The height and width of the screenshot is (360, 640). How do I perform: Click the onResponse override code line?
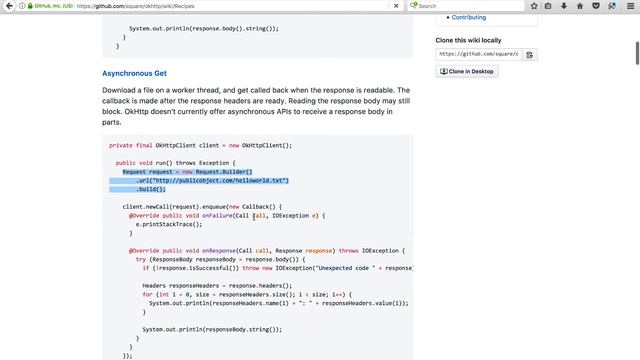267,251
